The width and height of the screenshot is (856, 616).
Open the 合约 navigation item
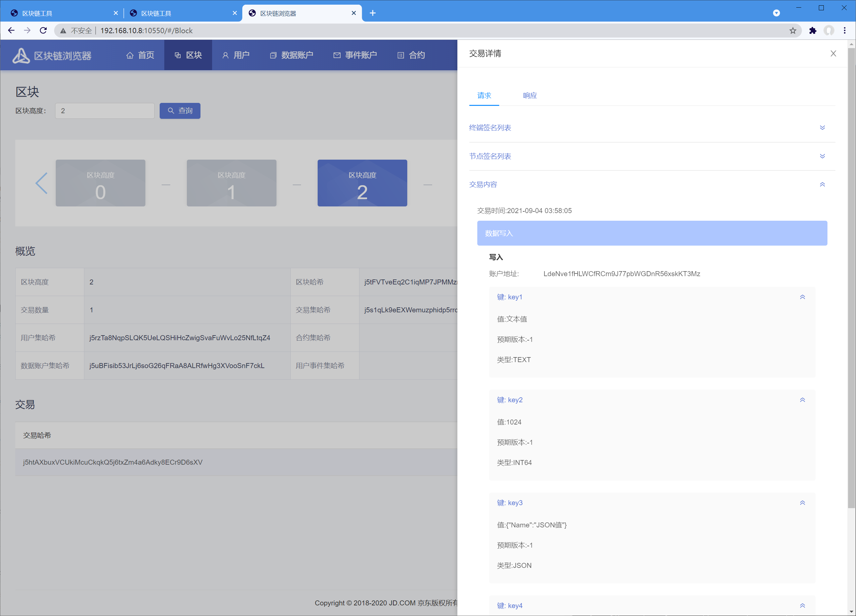coord(411,55)
